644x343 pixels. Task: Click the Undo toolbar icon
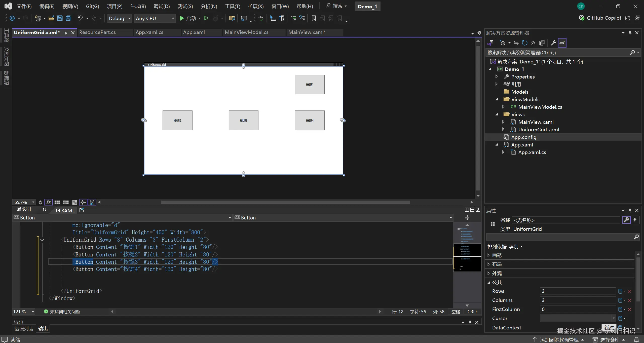[80, 18]
